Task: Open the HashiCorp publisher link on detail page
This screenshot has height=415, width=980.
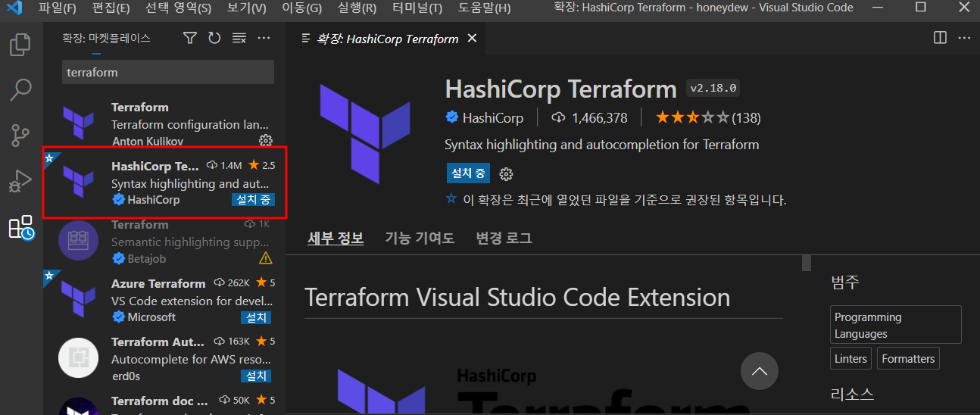Action: pyautogui.click(x=492, y=117)
